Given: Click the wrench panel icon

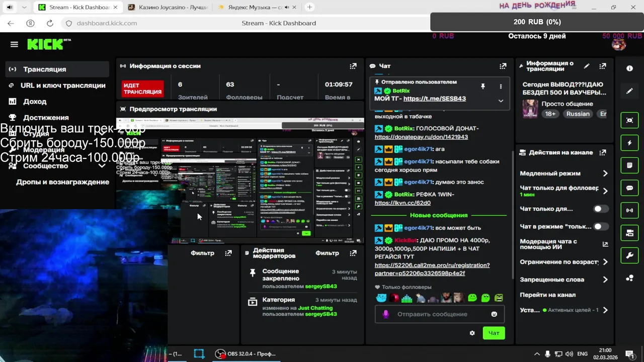Looking at the screenshot, I should pyautogui.click(x=629, y=255).
